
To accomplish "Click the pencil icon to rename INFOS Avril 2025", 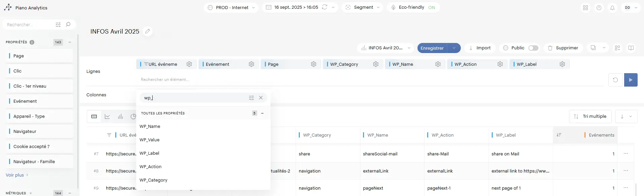I will (147, 31).
